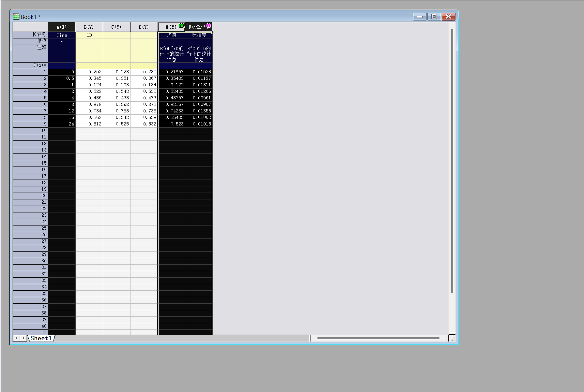This screenshot has height=392, width=584.
Task: Click the comment cell in column E
Action: coord(172,54)
